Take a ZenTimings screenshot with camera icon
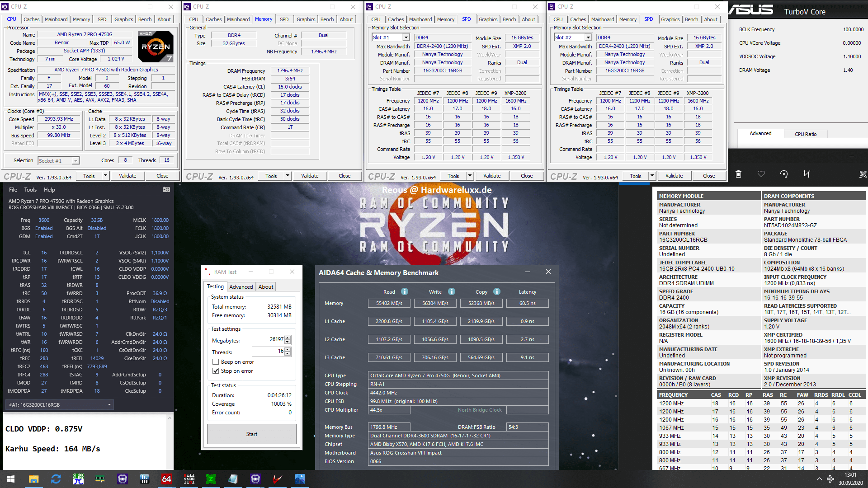The height and width of the screenshot is (488, 868). (166, 190)
